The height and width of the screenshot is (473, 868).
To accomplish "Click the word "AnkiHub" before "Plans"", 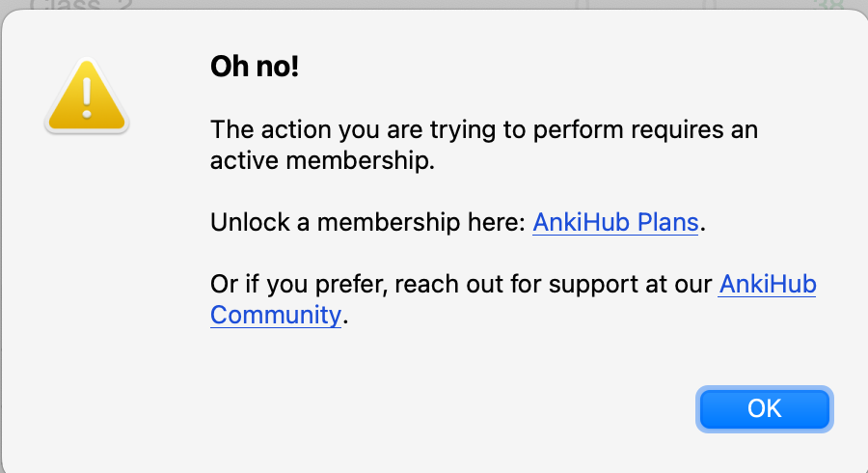I will (x=582, y=222).
